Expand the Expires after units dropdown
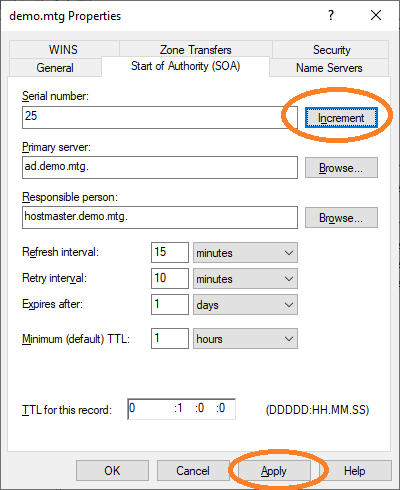Image resolution: width=400 pixels, height=490 pixels. tap(245, 305)
